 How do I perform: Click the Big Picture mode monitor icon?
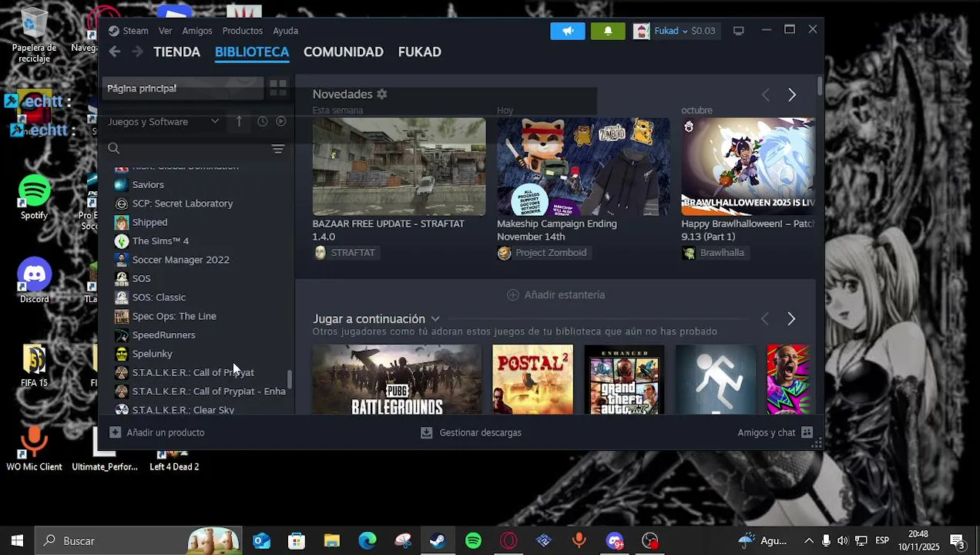738,31
